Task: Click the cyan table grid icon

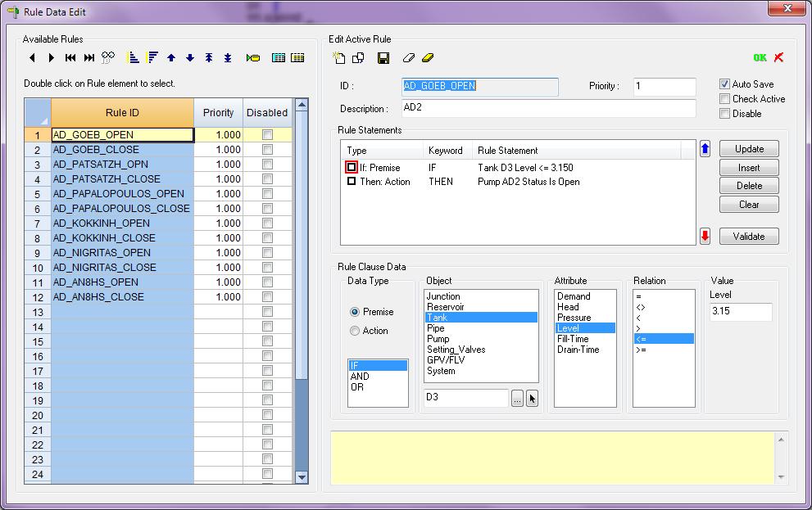Action: point(279,58)
